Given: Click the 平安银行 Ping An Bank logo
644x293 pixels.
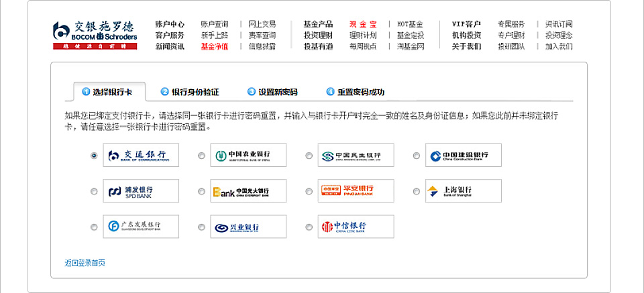Looking at the screenshot, I should (x=356, y=191).
